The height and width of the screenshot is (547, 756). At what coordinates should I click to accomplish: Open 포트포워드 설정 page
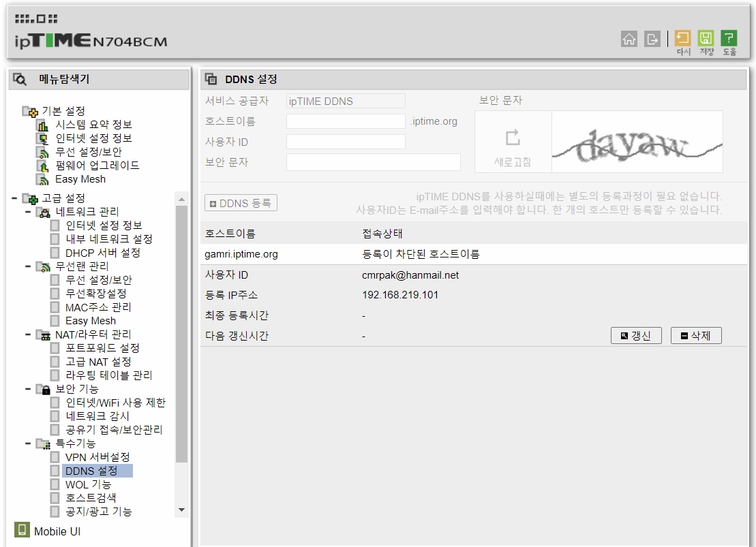[102, 348]
